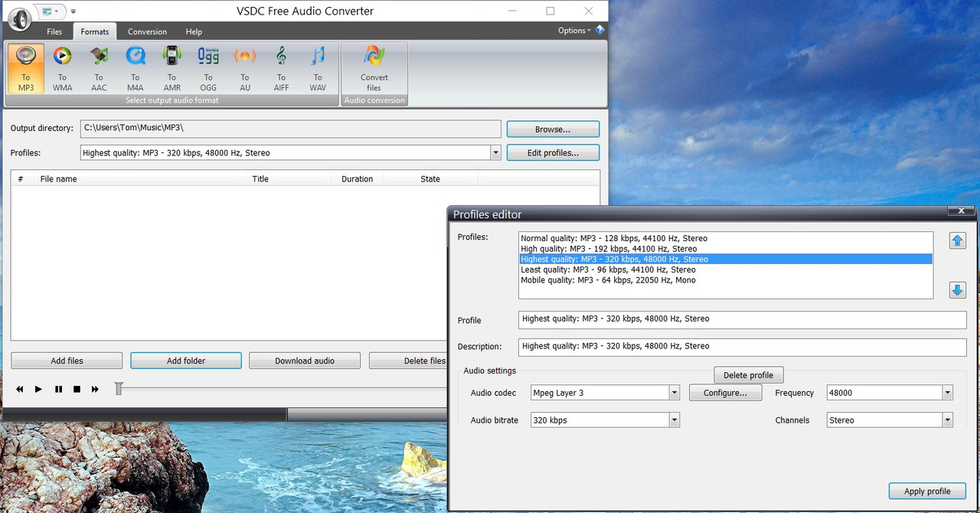The image size is (980, 513).
Task: Click the blue help icon beside Options
Action: pos(599,30)
